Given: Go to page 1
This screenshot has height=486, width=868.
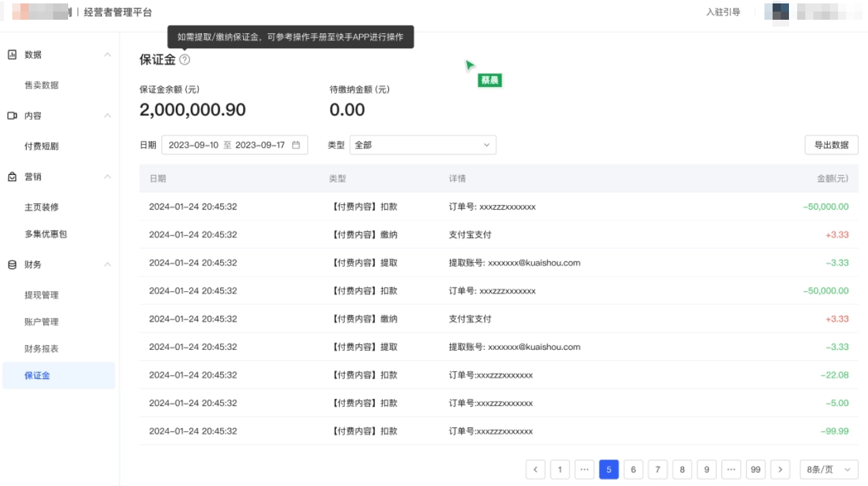Looking at the screenshot, I should pyautogui.click(x=560, y=470).
